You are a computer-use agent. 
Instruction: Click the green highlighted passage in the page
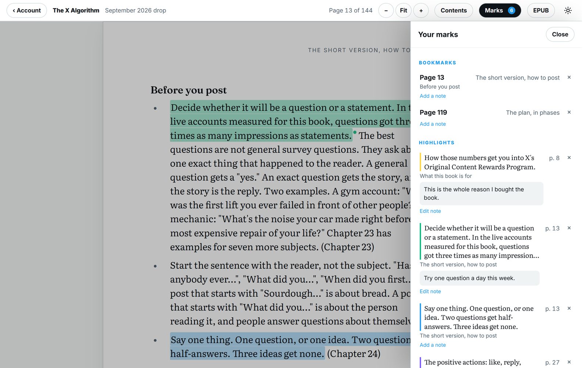point(290,121)
